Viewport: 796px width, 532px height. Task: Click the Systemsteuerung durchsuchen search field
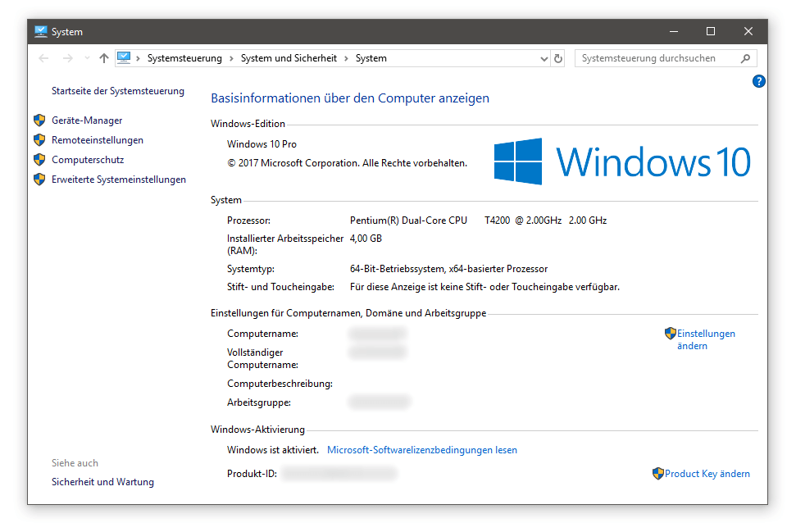tap(656, 58)
